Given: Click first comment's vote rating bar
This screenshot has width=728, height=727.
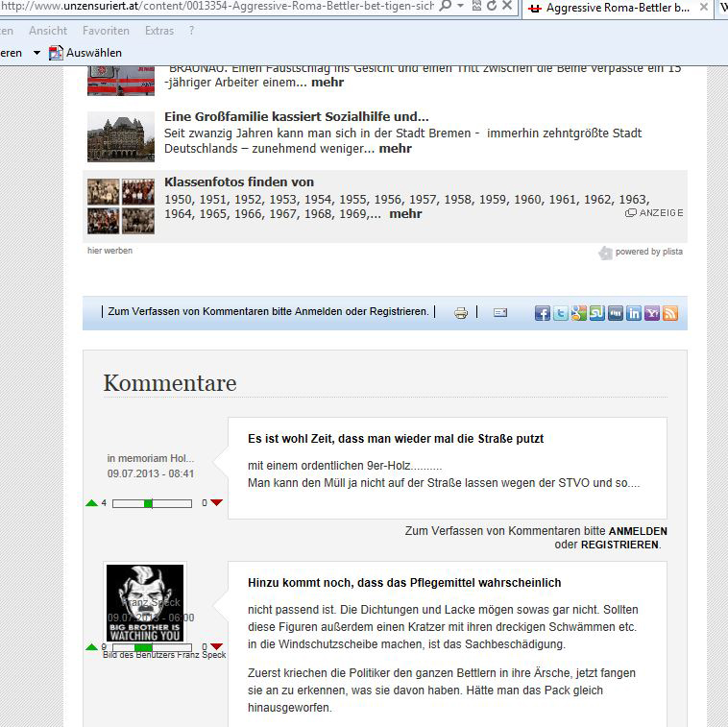Looking at the screenshot, I should click(153, 503).
